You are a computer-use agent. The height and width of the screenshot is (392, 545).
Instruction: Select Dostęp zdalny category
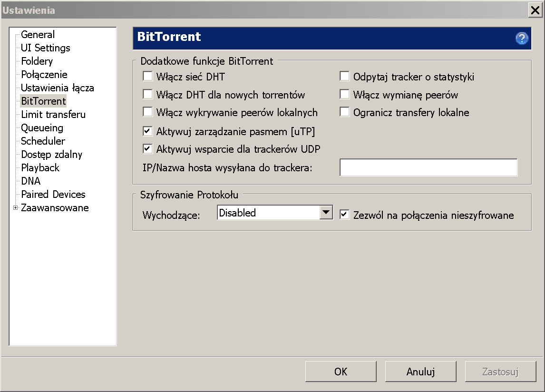51,155
